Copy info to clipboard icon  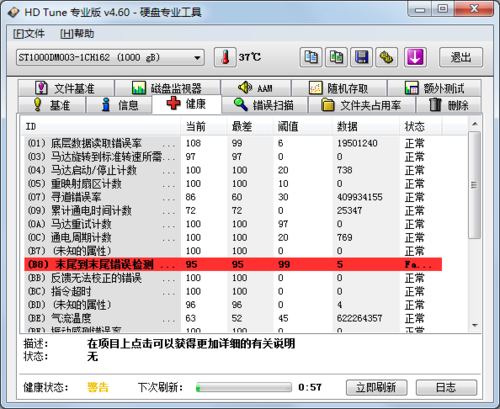311,57
